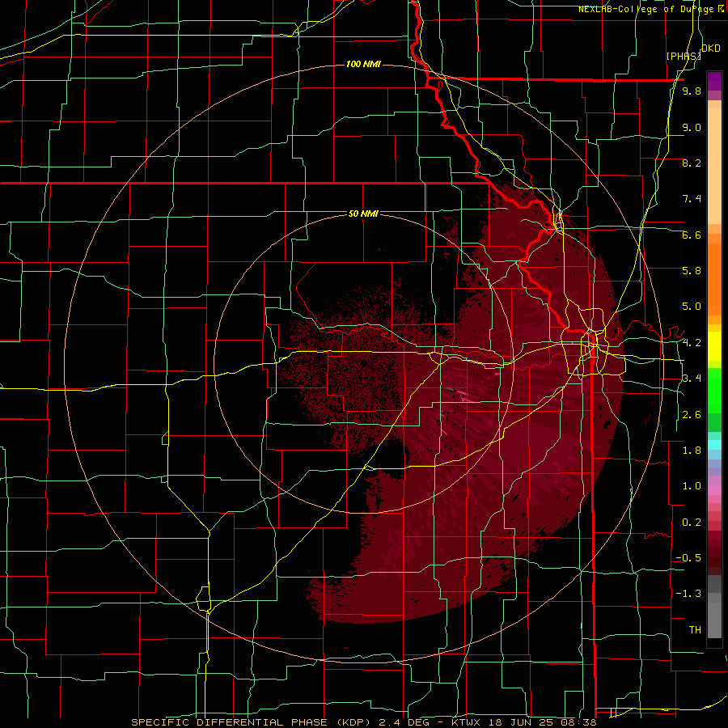Click the peach segment of the color bar
728x728 pixels.
714,163
